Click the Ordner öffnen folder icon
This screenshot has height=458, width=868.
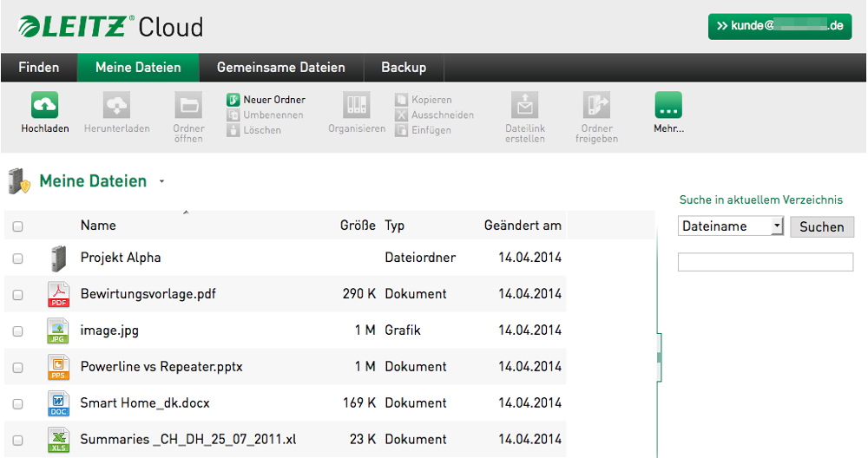188,105
